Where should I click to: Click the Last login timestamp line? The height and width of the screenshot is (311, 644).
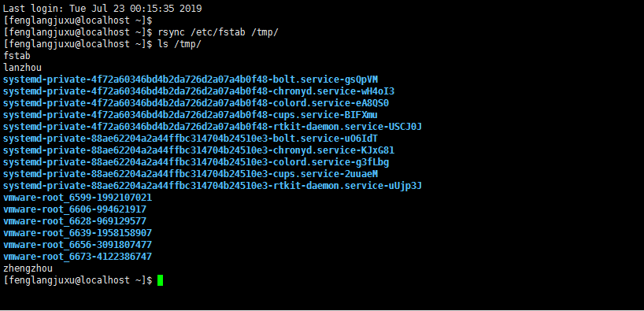coord(102,8)
